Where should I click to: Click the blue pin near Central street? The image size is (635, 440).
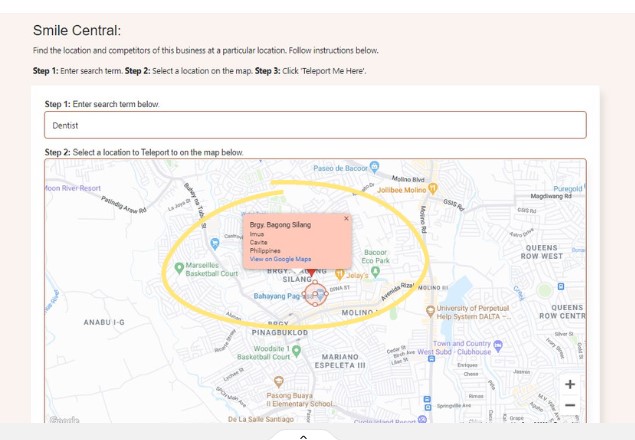point(215,243)
